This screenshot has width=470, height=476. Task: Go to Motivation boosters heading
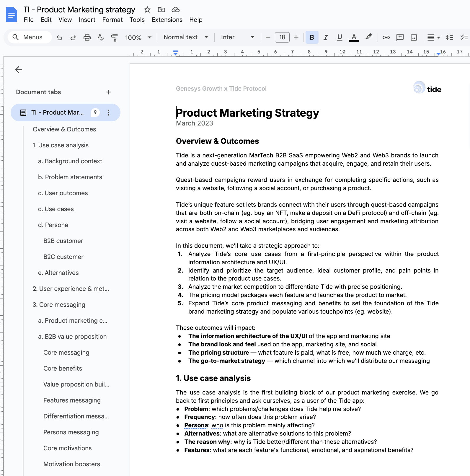pos(72,464)
